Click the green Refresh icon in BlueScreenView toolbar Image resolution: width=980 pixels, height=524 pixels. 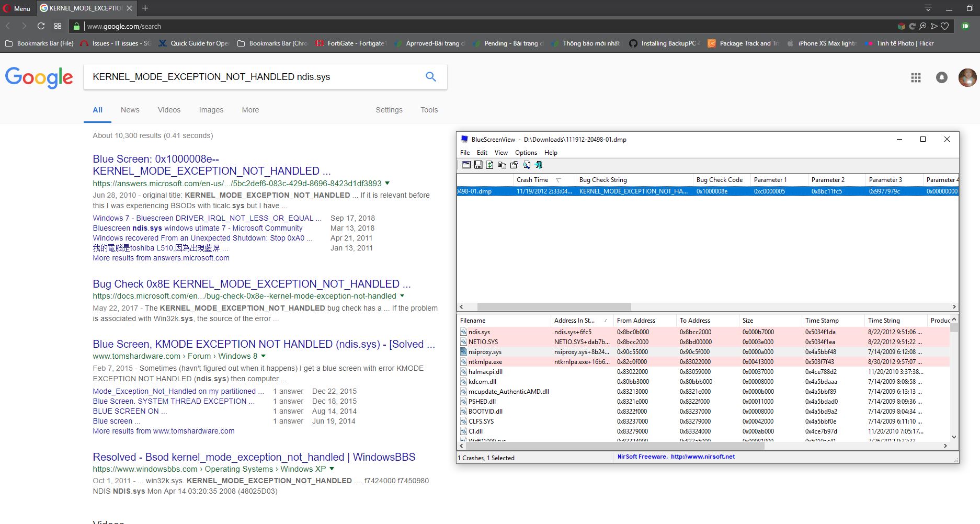pyautogui.click(x=490, y=165)
